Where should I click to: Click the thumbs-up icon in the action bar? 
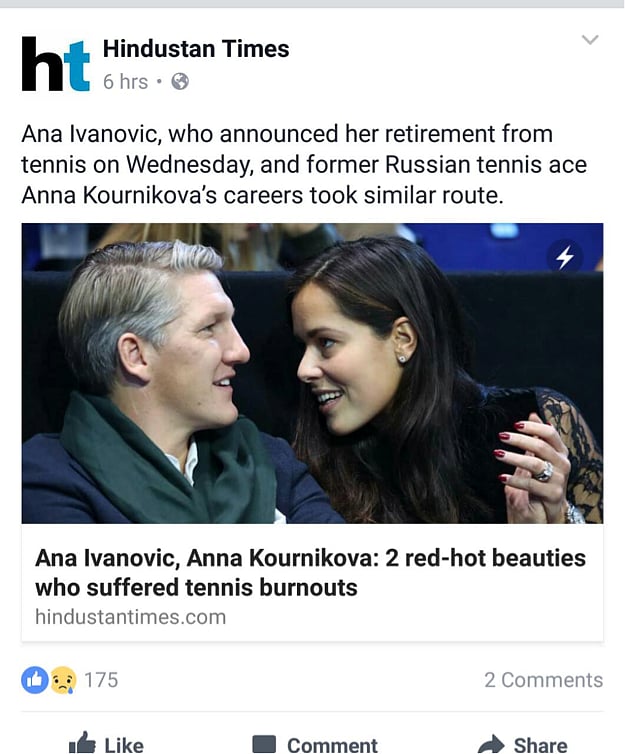pyautogui.click(x=82, y=744)
